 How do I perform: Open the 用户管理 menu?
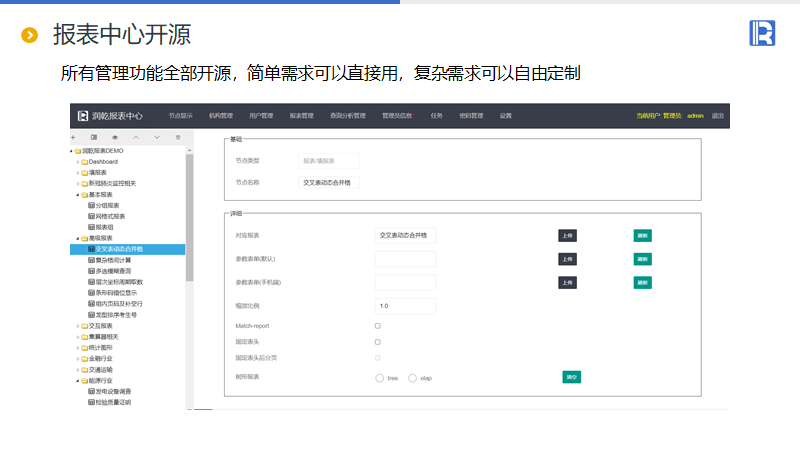[x=261, y=116]
